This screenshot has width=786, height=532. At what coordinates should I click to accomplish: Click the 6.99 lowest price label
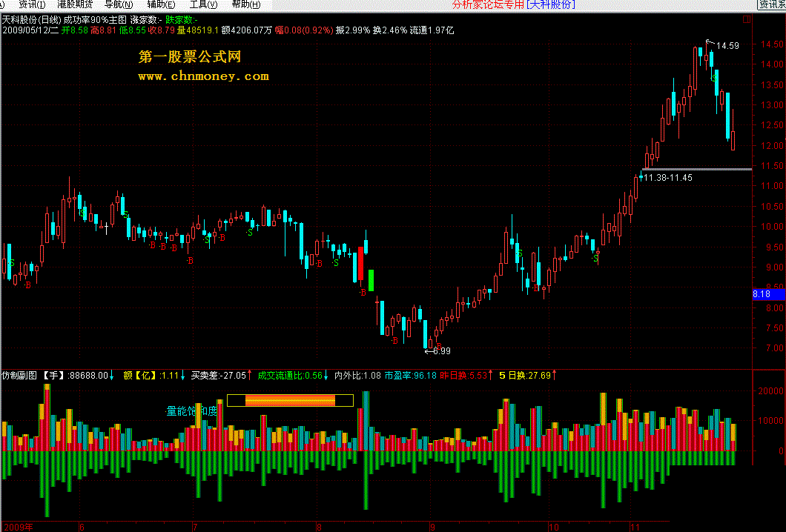(x=442, y=351)
